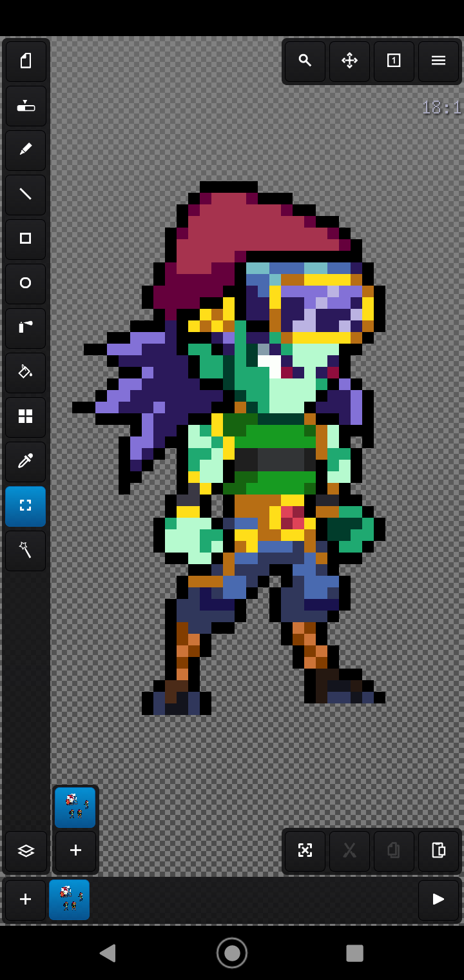This screenshot has height=980, width=464.
Task: Select the Eyedropper color picker
Action: click(x=26, y=462)
